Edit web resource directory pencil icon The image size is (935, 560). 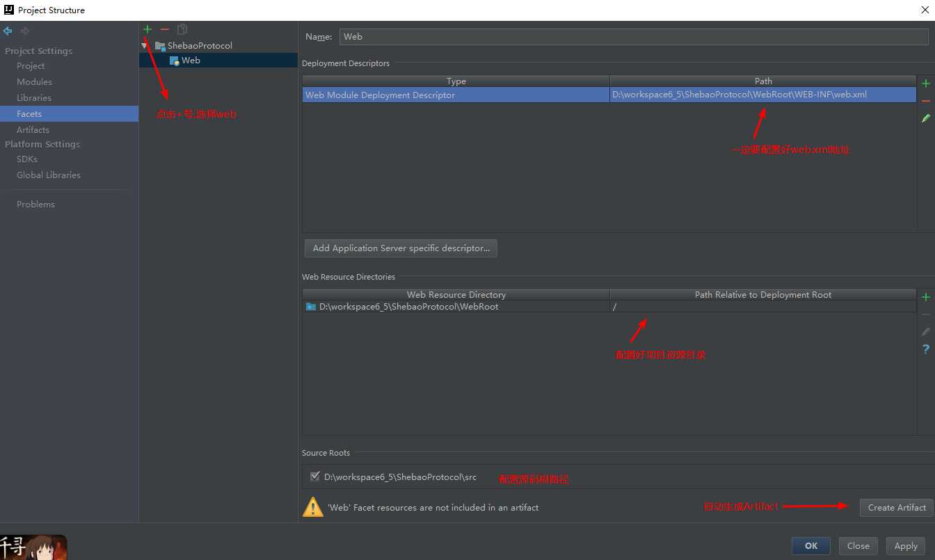pyautogui.click(x=926, y=333)
